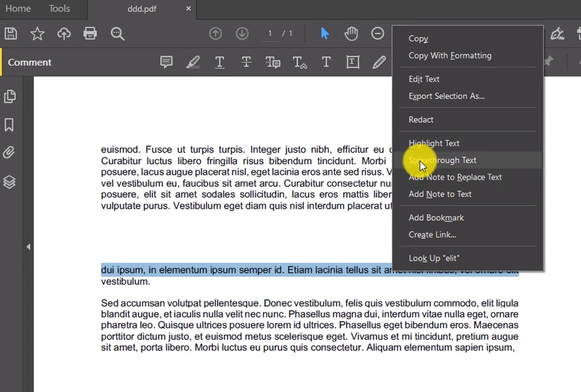This screenshot has height=392, width=581.
Task: Open the Home tab
Action: (18, 8)
